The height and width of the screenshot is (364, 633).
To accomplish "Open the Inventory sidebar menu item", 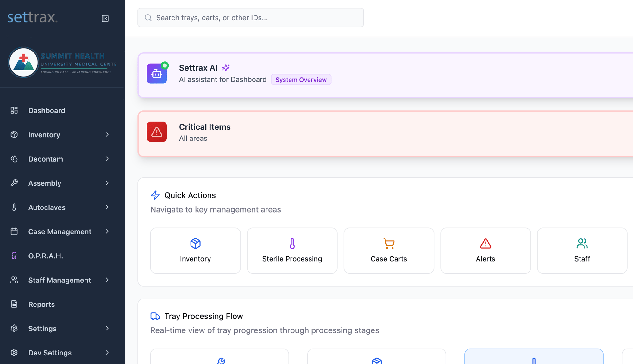I will pos(62,134).
